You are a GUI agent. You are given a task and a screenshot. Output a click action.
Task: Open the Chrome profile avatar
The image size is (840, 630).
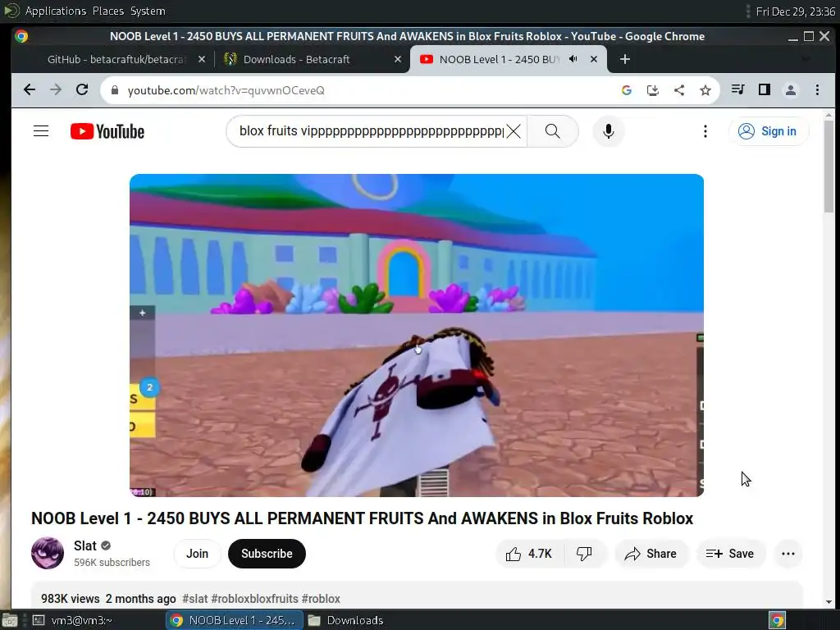(x=791, y=90)
